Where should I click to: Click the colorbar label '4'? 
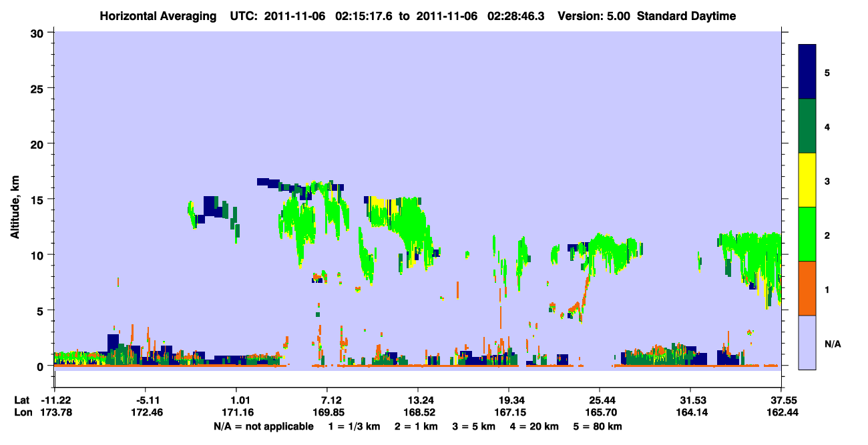pos(827,126)
